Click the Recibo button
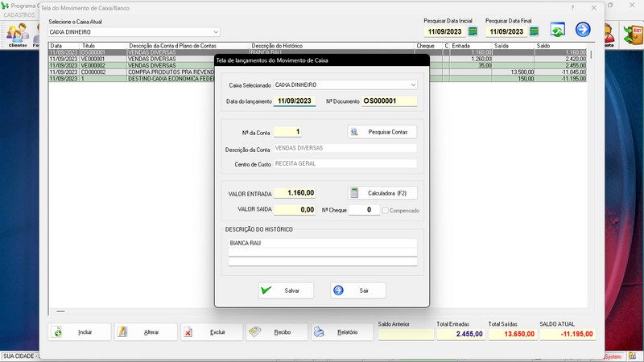Image resolution: width=644 pixels, height=362 pixels. click(x=277, y=332)
